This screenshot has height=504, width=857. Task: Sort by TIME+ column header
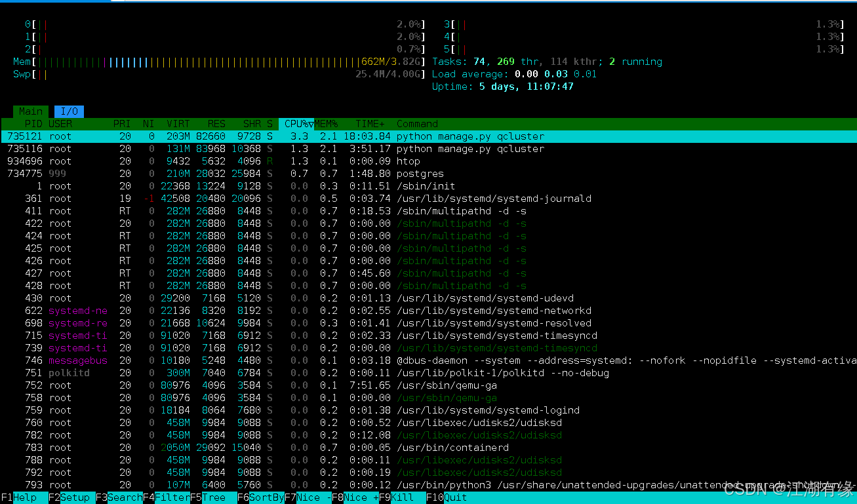(370, 124)
